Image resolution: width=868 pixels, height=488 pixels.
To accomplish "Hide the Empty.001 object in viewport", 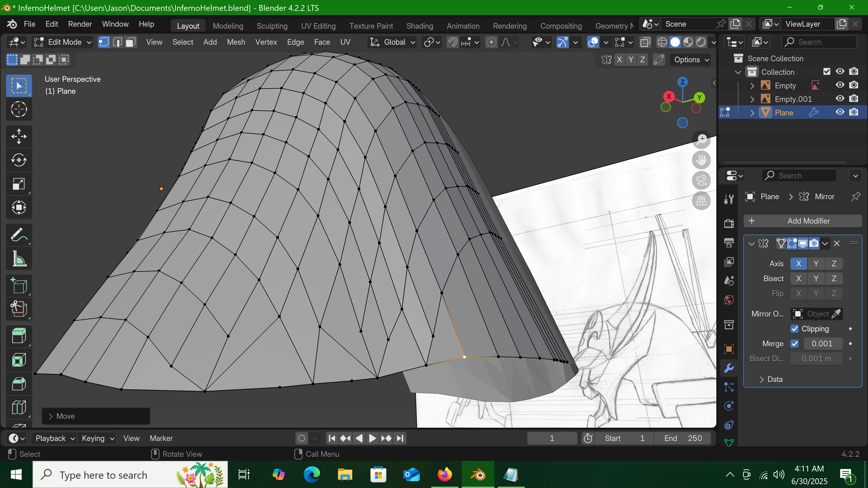I will pyautogui.click(x=840, y=98).
